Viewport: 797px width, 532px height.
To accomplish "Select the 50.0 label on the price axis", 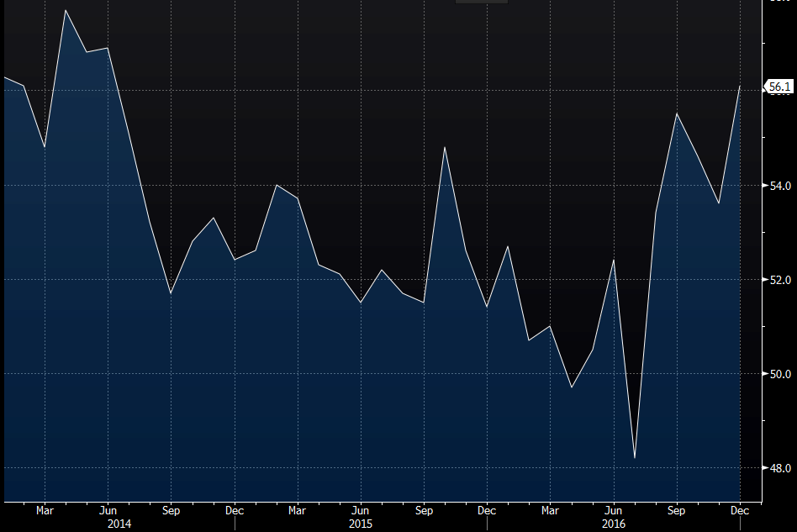I will pyautogui.click(x=780, y=374).
